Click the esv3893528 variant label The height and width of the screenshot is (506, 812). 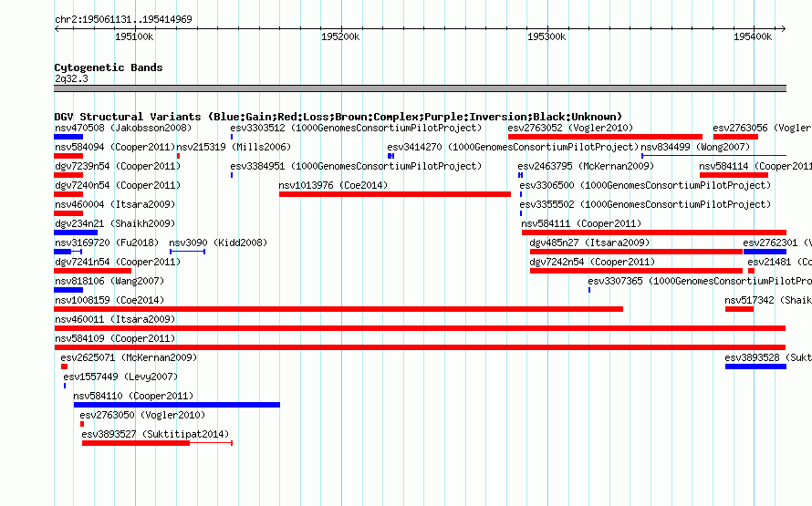[x=768, y=357]
